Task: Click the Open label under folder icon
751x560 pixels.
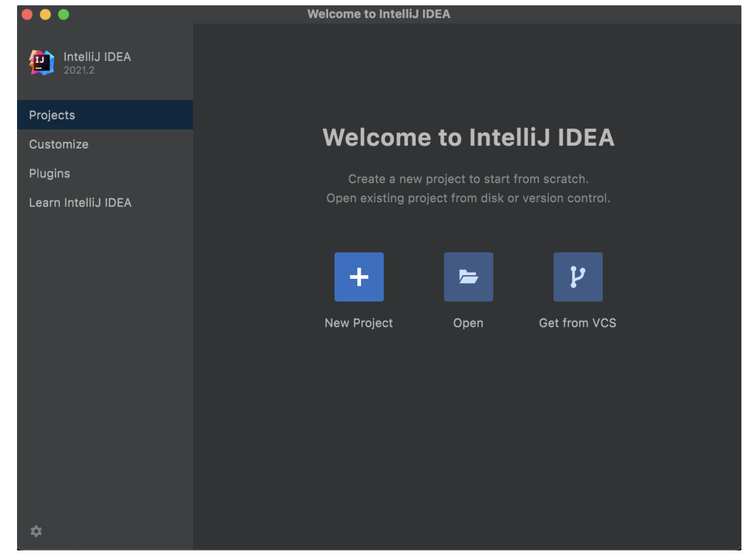Action: pyautogui.click(x=469, y=323)
